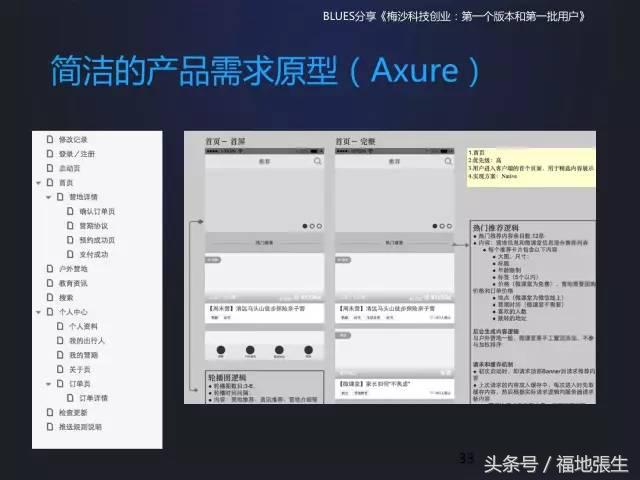Select the 订单页 page label

(80, 384)
